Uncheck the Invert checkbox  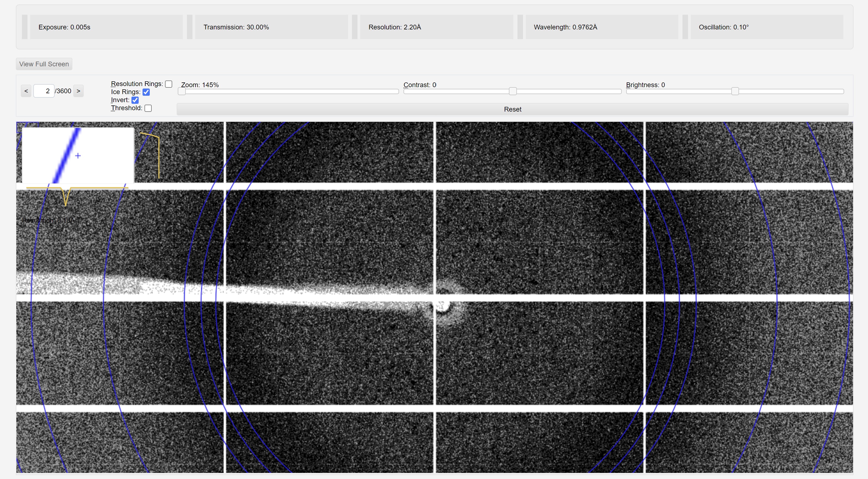point(135,100)
